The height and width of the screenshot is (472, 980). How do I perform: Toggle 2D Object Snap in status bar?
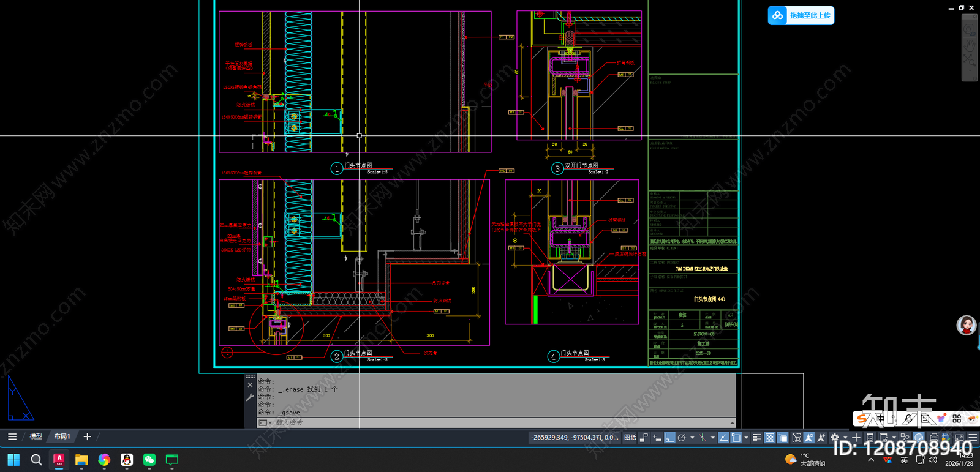coord(736,438)
